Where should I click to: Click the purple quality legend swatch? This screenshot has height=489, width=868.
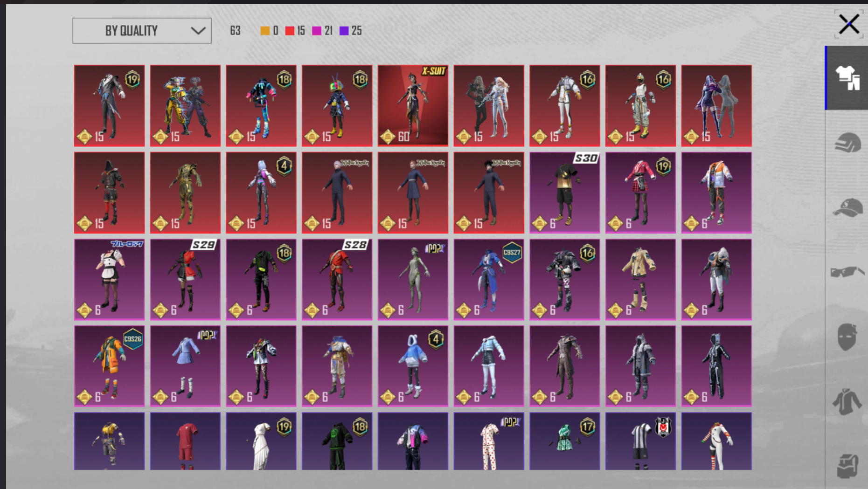click(344, 31)
